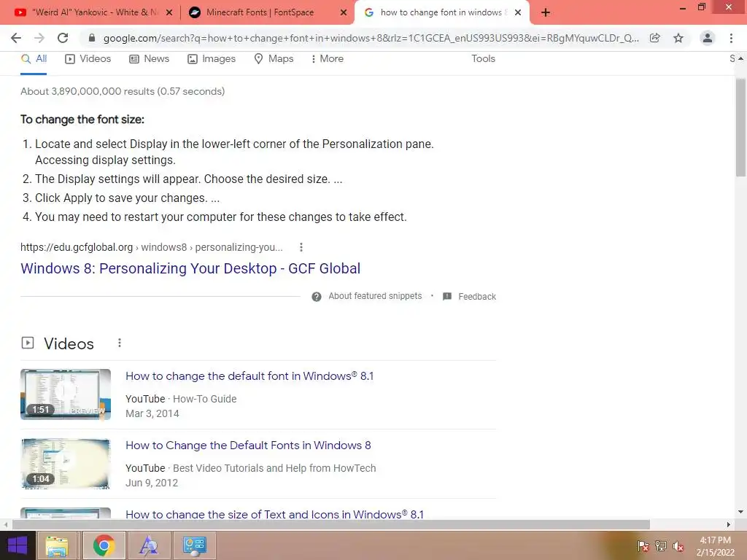
Task: Open the Text and Icons size video link
Action: click(274, 514)
